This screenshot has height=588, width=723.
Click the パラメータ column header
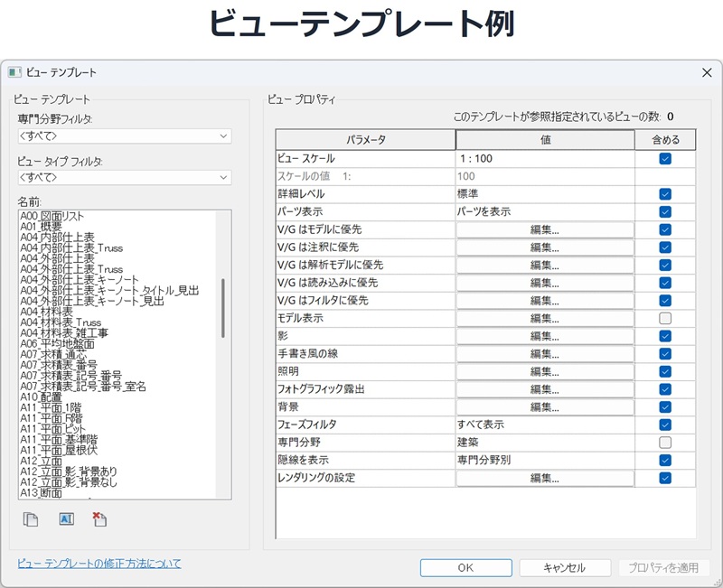tap(366, 140)
